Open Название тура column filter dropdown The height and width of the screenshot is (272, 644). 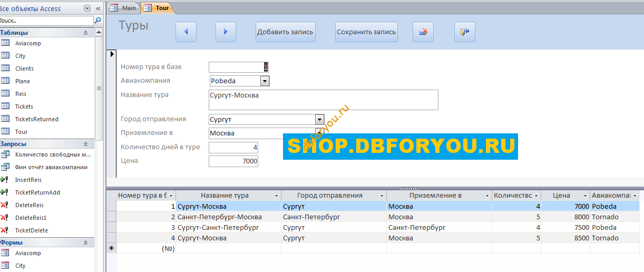coord(276,196)
